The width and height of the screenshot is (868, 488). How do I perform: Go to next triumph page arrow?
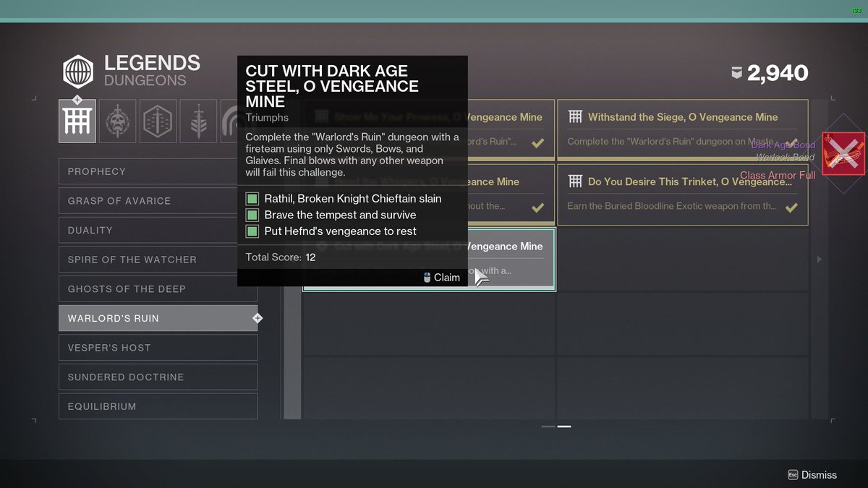point(819,259)
